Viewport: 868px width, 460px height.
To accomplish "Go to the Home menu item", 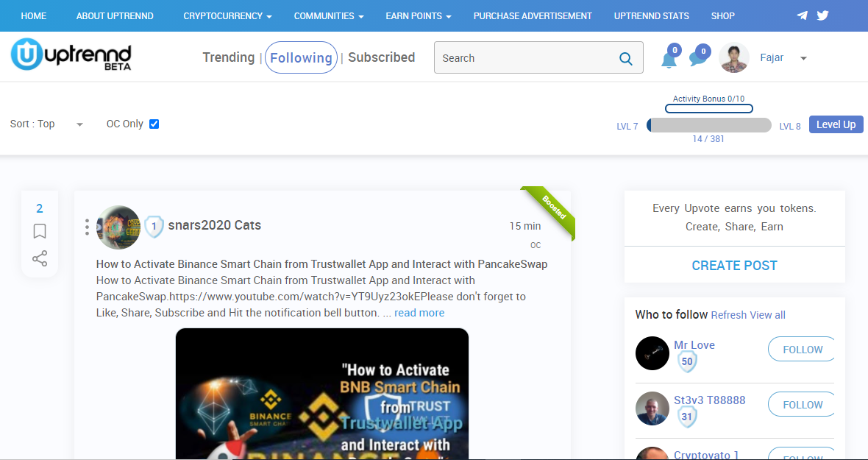I will (x=33, y=16).
